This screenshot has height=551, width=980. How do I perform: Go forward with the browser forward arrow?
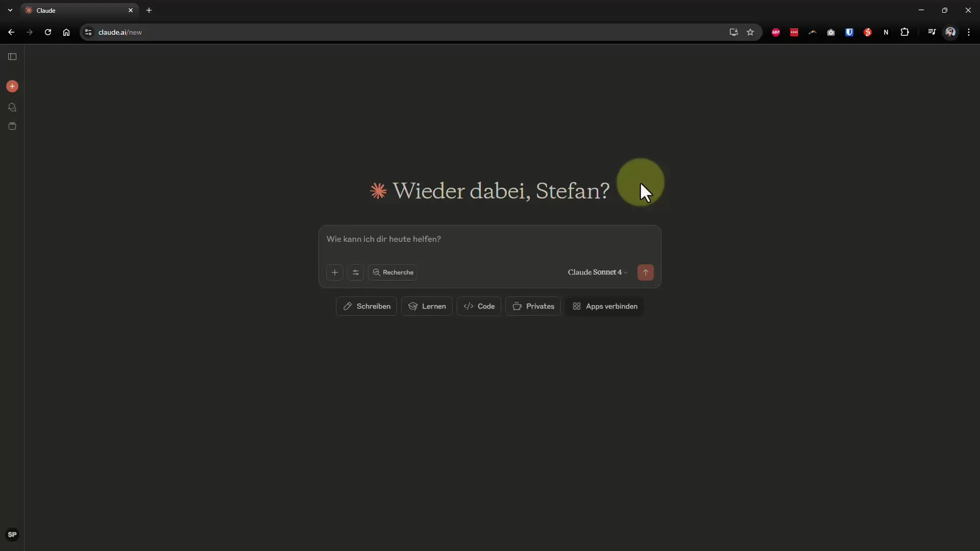click(x=30, y=32)
